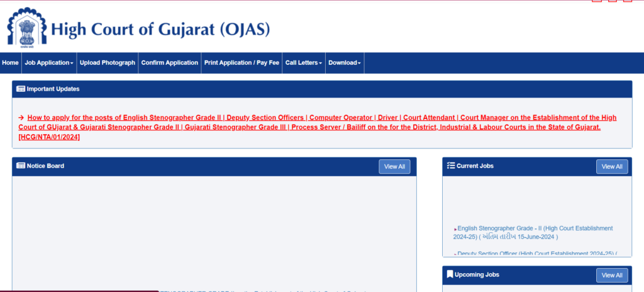Image resolution: width=644 pixels, height=292 pixels.
Task: Go to the Home menu item
Action: pyautogui.click(x=10, y=63)
